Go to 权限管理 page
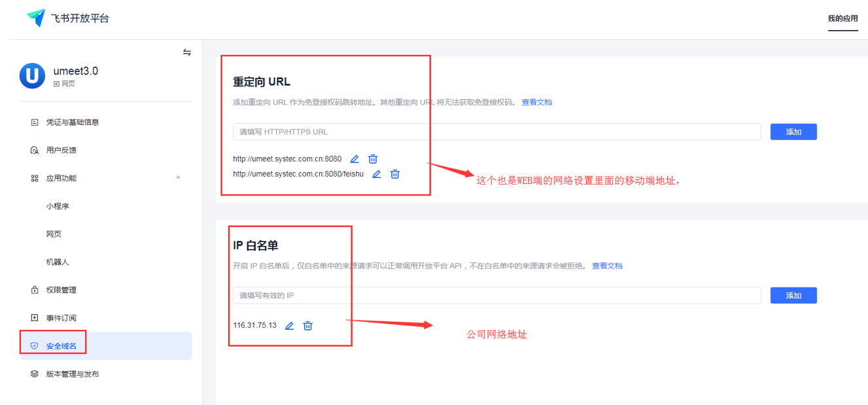The height and width of the screenshot is (405, 868). pos(61,290)
